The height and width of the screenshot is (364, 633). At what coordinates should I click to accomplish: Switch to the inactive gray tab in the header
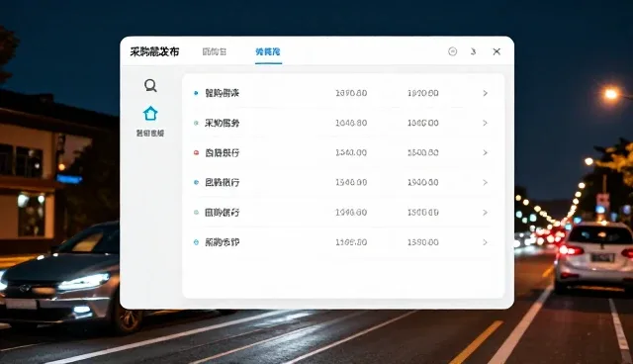pos(215,51)
